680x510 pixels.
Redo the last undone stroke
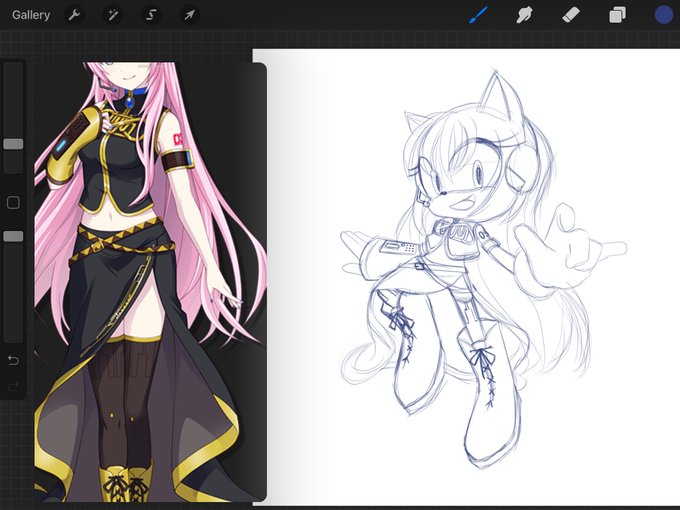click(13, 386)
